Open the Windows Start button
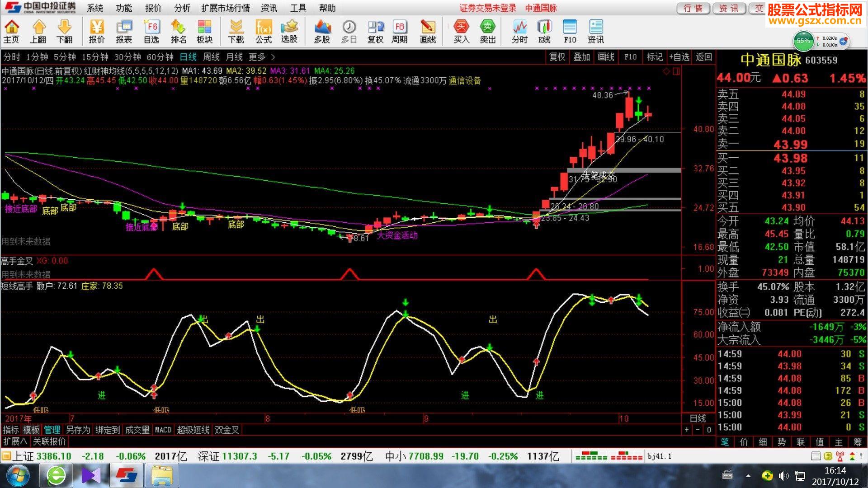Viewport: 868px width, 488px height. (x=18, y=476)
